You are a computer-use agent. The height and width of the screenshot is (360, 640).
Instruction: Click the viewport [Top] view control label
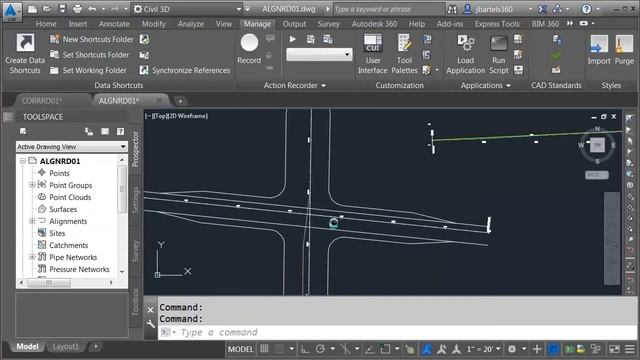tap(161, 116)
